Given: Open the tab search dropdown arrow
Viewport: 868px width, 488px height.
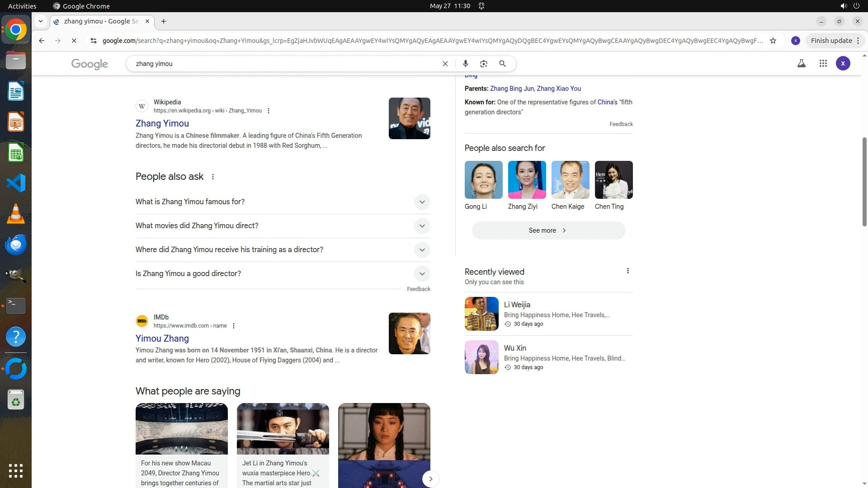Looking at the screenshot, I should (x=41, y=21).
